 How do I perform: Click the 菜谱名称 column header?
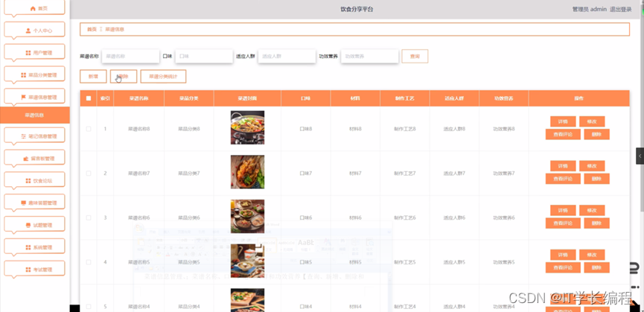(x=138, y=98)
